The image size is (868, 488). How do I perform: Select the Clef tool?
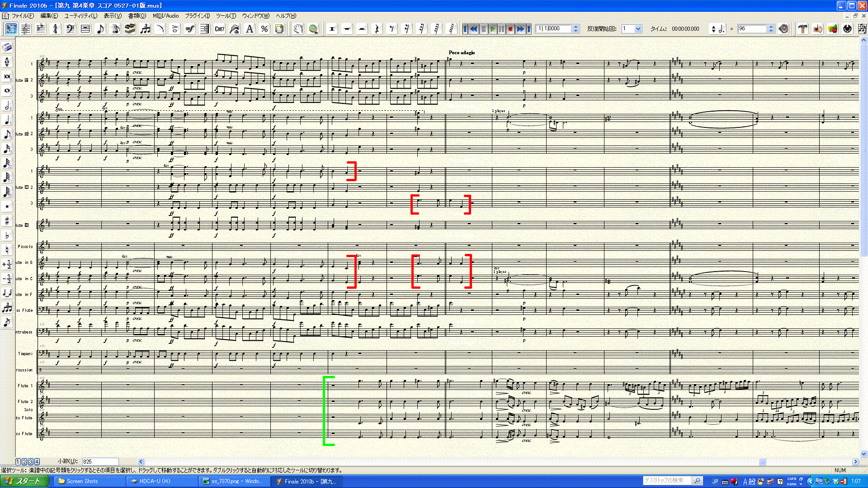pos(71,29)
